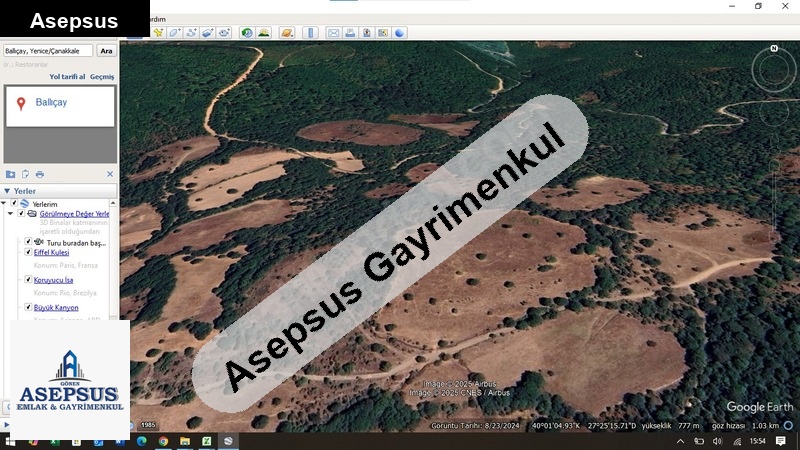Open the historical imagery clock tool
The width and height of the screenshot is (800, 450).
(246, 33)
